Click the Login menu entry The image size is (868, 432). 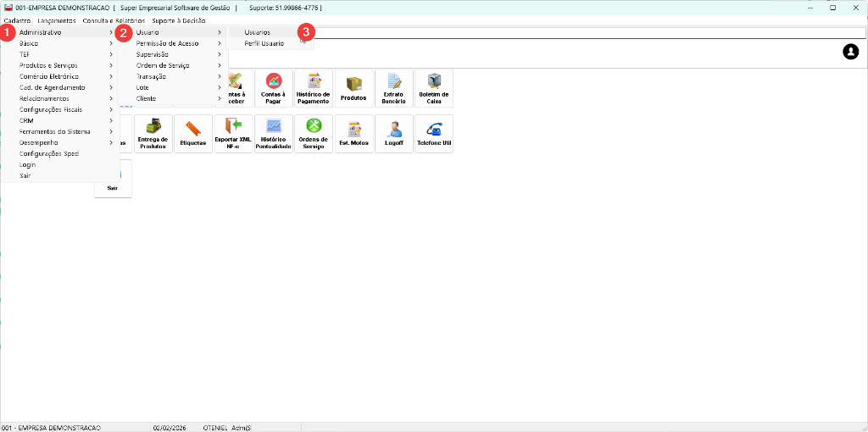(x=27, y=164)
